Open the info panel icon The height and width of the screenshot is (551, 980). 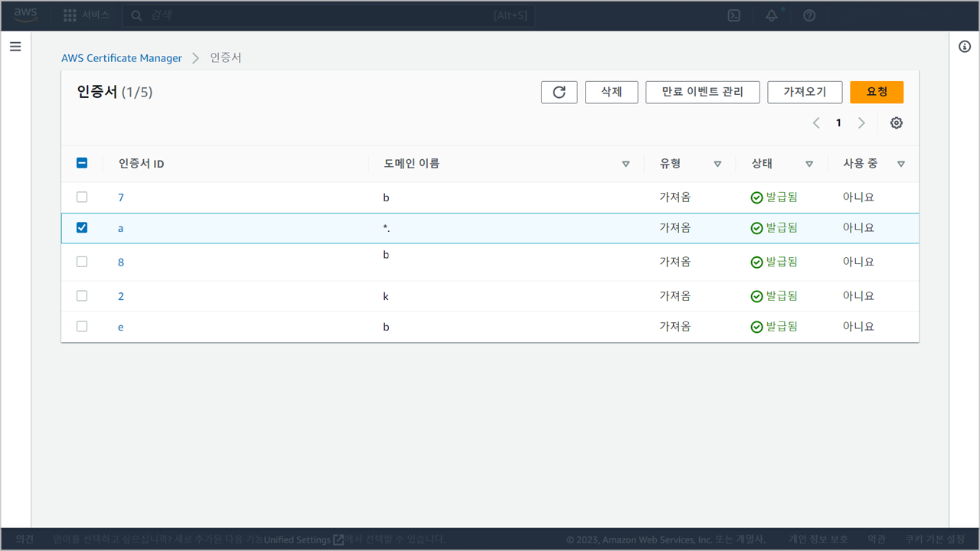coord(965,47)
